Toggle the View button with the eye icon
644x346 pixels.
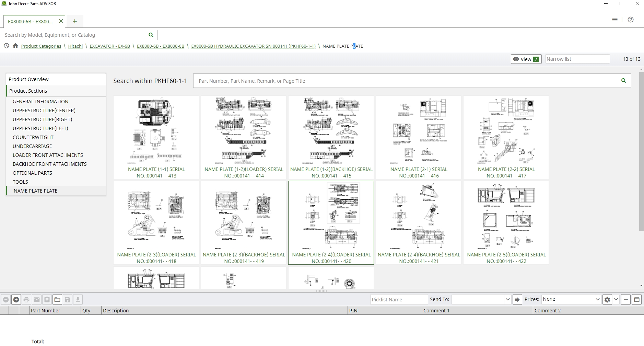pyautogui.click(x=526, y=59)
